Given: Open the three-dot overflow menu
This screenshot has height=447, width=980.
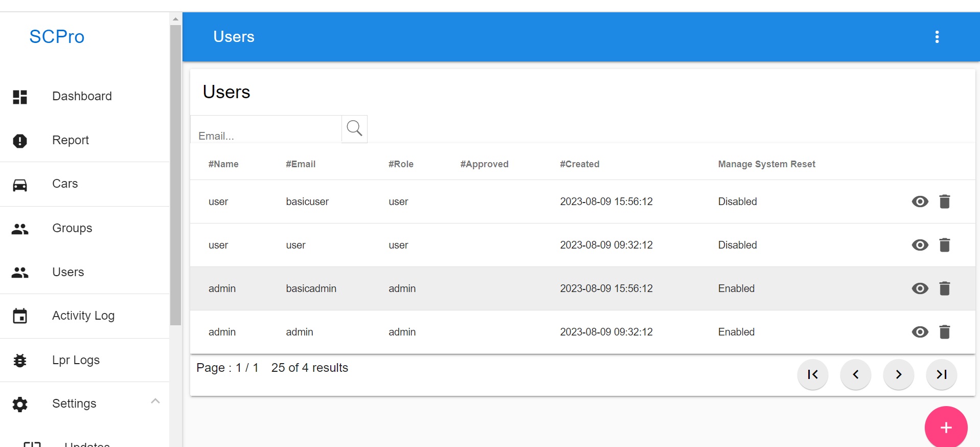Looking at the screenshot, I should pos(937,37).
